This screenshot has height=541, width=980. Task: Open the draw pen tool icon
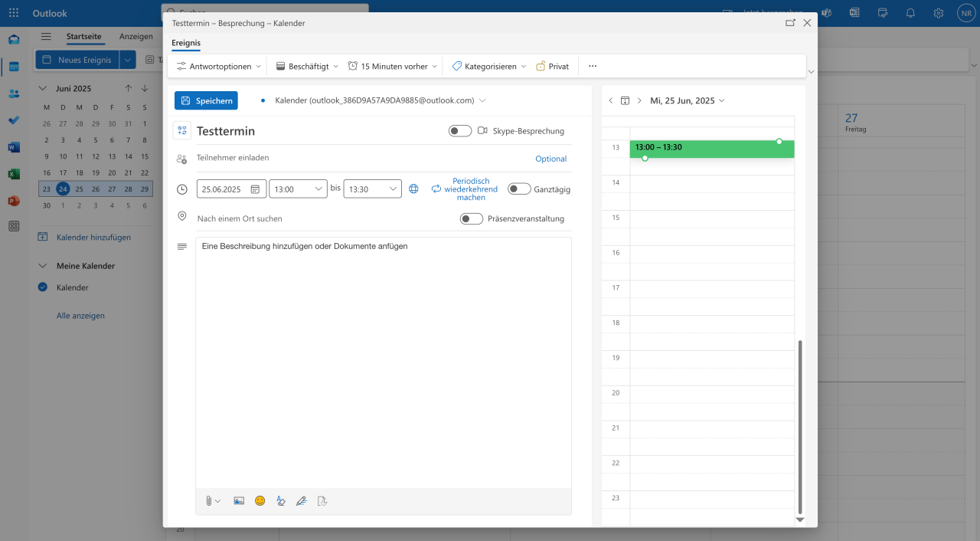[302, 501]
